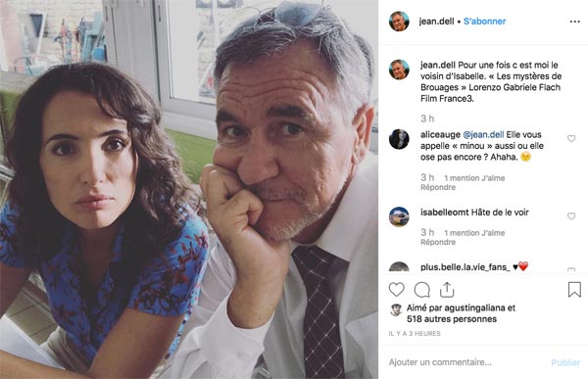Open jean.dell profile picture in header

pos(399,22)
